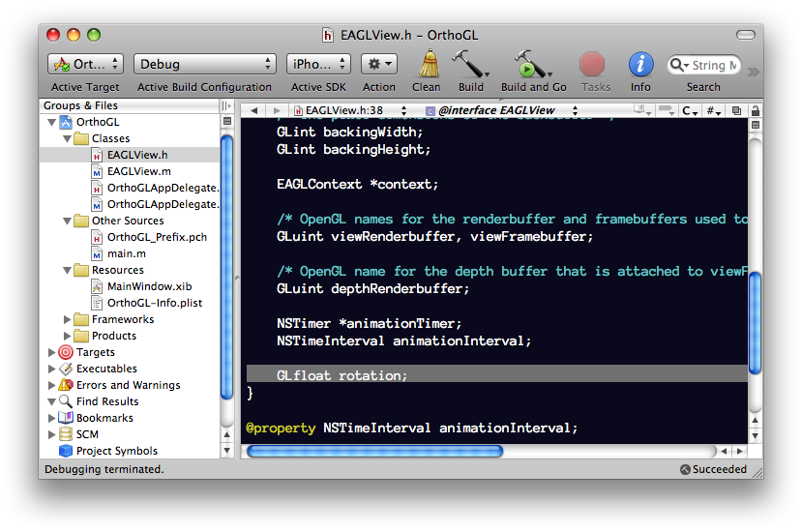Select Project Symbols cube icon

coord(66,451)
